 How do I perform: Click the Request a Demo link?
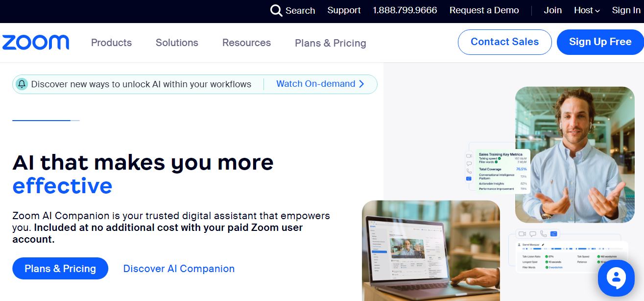click(x=484, y=10)
